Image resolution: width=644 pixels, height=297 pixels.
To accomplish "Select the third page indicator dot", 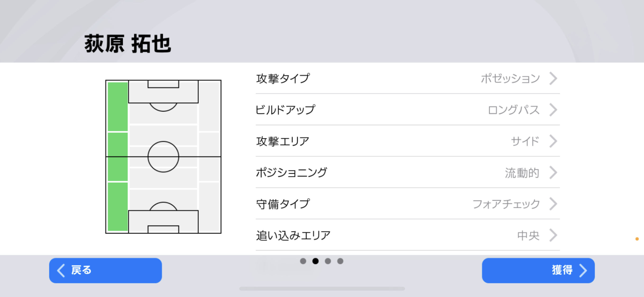I will click(328, 261).
